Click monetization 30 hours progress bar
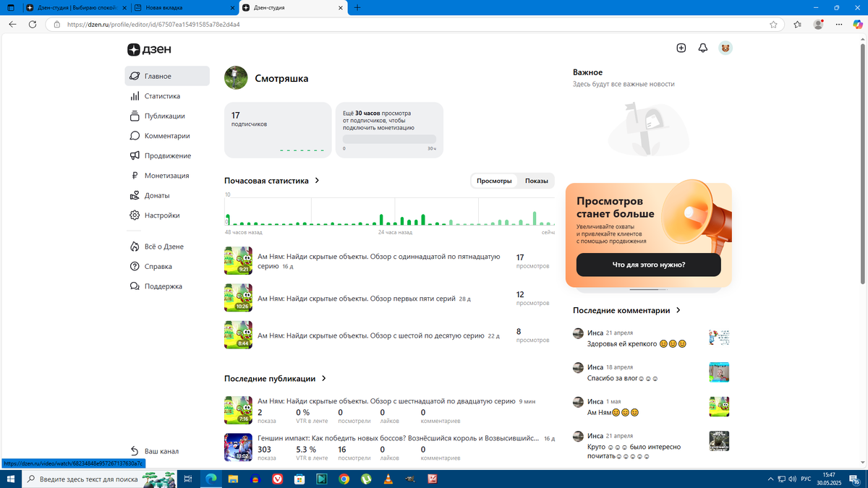This screenshot has width=868, height=488. tap(389, 139)
